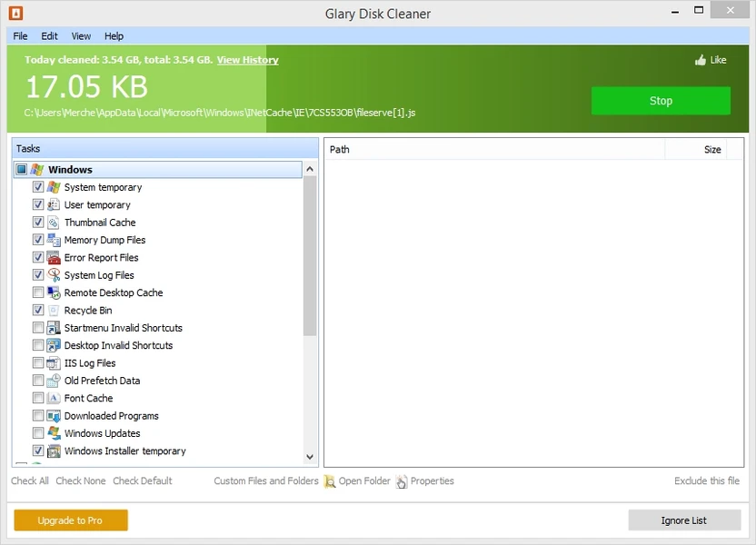The image size is (756, 545).
Task: Check the Windows Updates checkbox
Action: coord(38,432)
